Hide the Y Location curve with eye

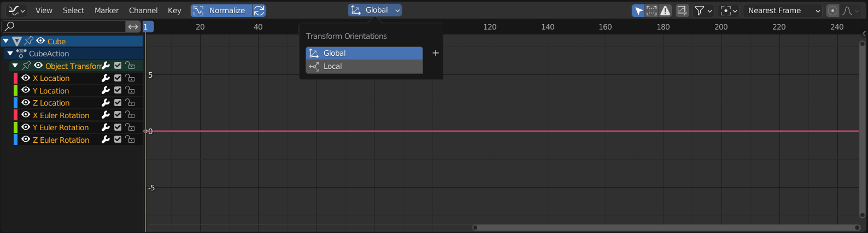pyautogui.click(x=26, y=90)
